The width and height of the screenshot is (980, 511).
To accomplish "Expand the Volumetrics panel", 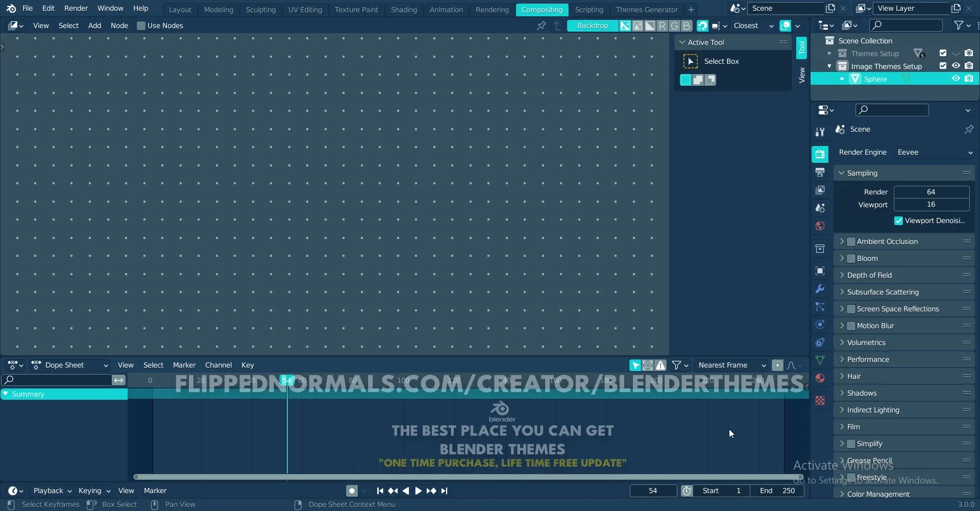I will (842, 343).
